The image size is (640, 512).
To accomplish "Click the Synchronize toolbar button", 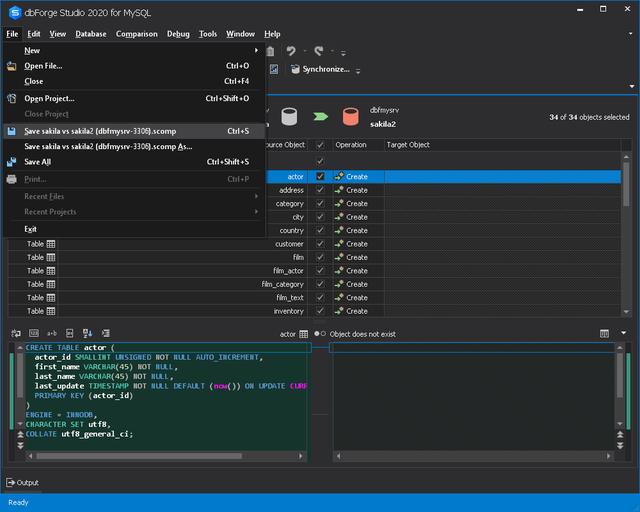I will 320,69.
